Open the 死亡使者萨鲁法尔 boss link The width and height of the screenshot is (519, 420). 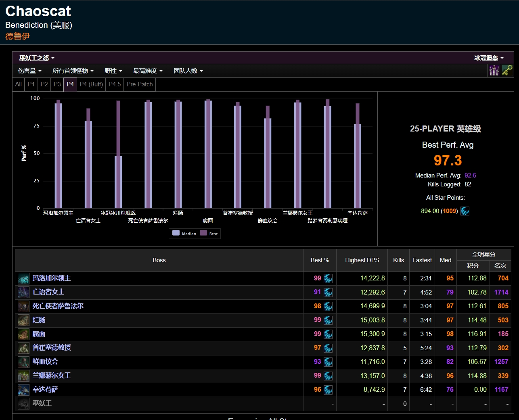pos(58,306)
